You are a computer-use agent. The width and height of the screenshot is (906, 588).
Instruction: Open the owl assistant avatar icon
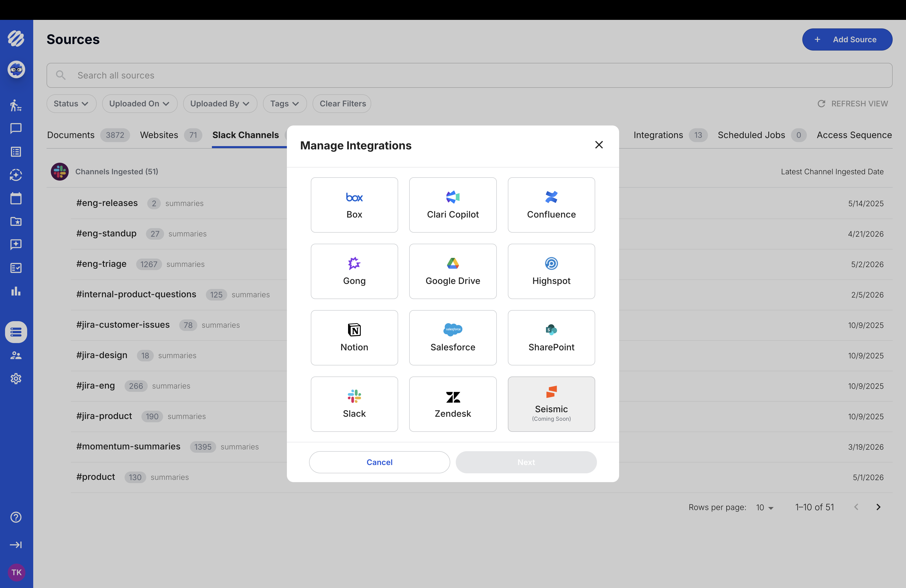16,70
